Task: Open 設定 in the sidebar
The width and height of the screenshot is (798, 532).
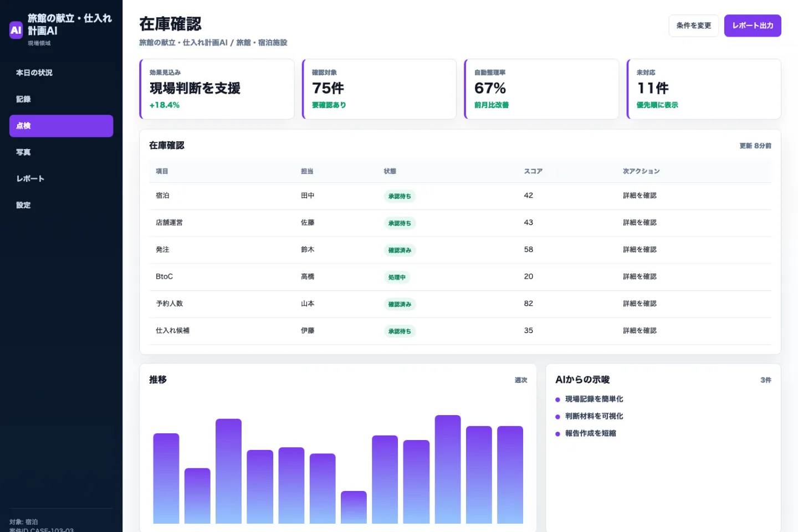Action: pos(61,205)
